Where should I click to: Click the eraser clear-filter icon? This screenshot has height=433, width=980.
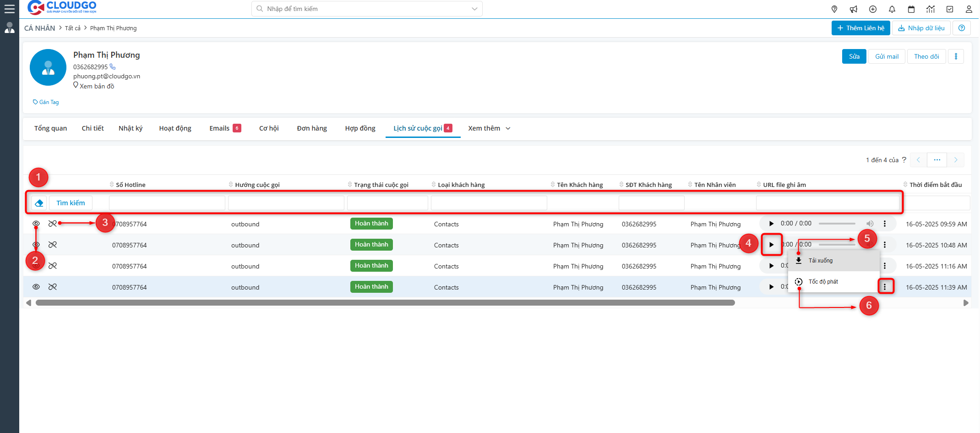pyautogui.click(x=39, y=203)
